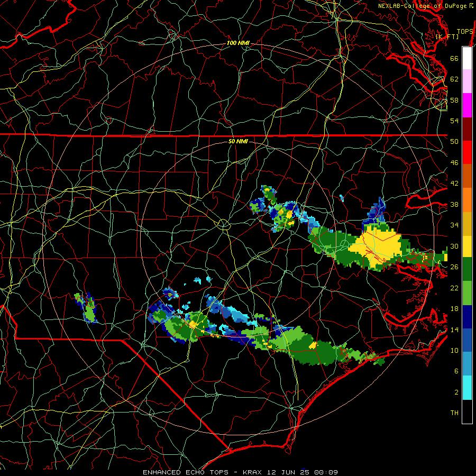
Task: Click the ENHANCED ECHO TOPS KRAX caption
Action: pos(240,472)
